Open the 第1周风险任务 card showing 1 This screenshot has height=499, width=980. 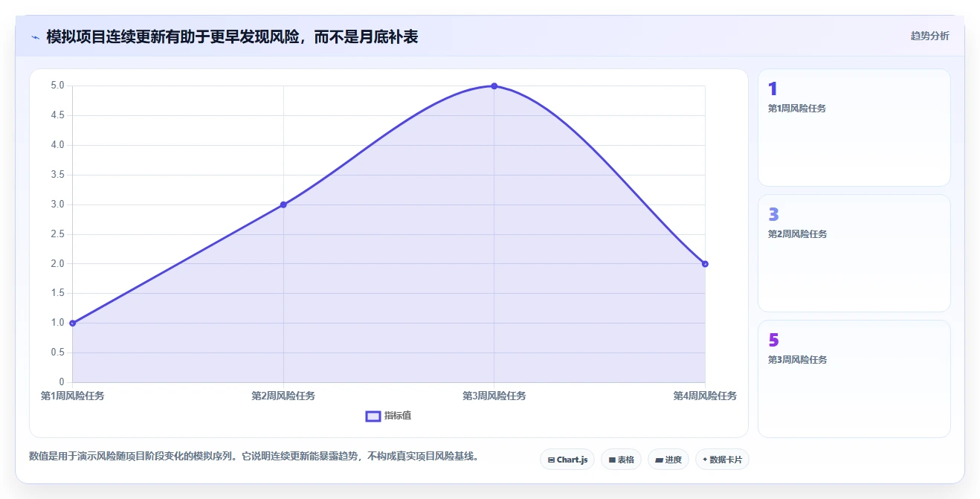tap(854, 127)
